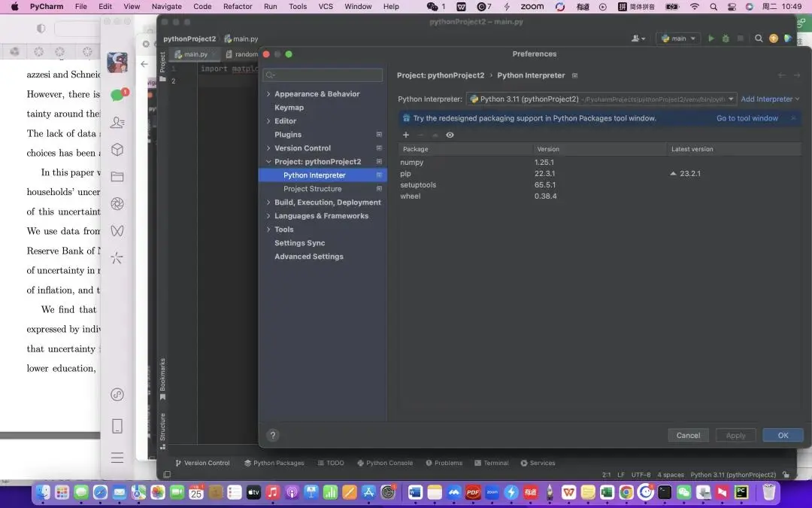Select Keymap in settings tree

(289, 108)
